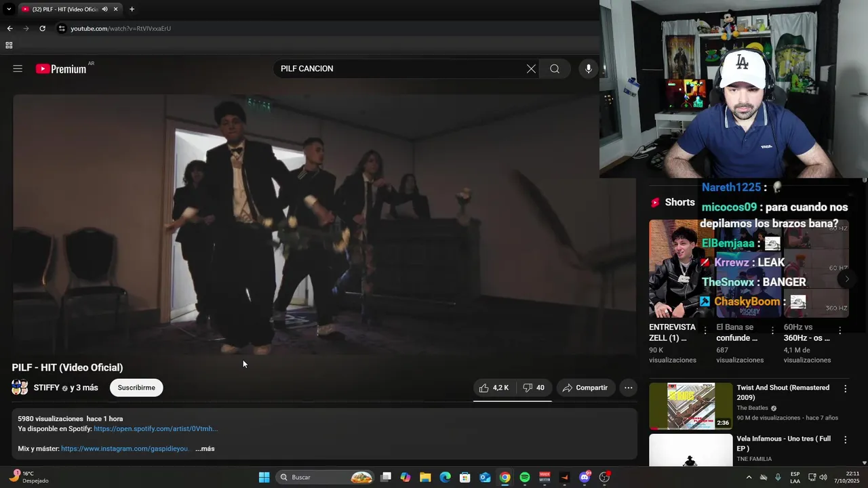This screenshot has height=488, width=868.
Task: Open the STIFFY channel avatar
Action: [20, 388]
